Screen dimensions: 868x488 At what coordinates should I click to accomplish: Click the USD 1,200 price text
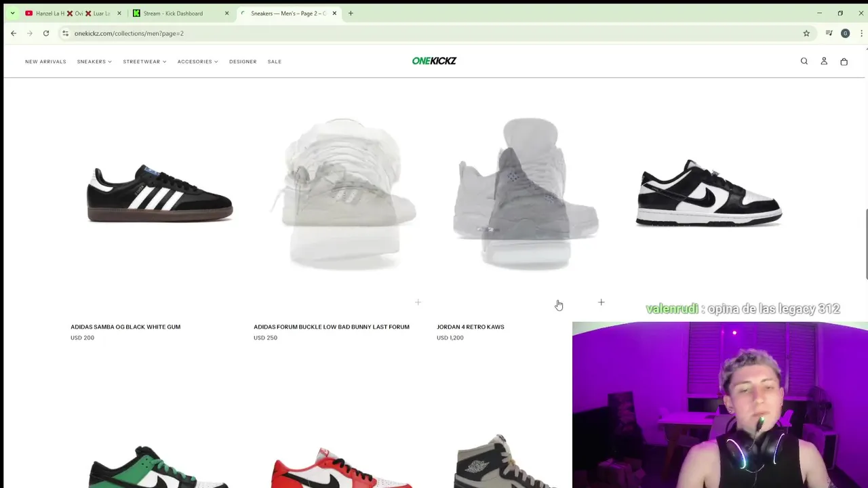pyautogui.click(x=450, y=338)
